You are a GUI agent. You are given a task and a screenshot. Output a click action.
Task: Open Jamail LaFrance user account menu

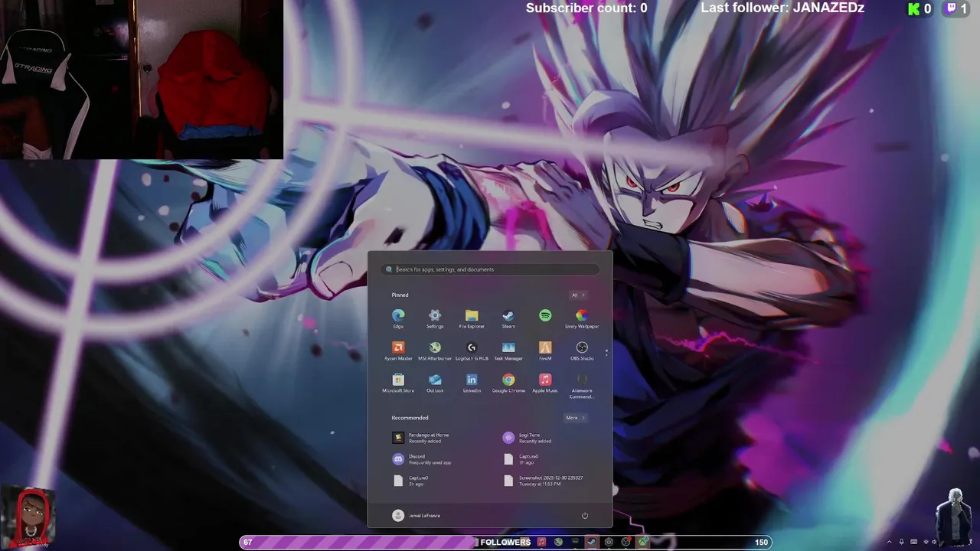416,515
